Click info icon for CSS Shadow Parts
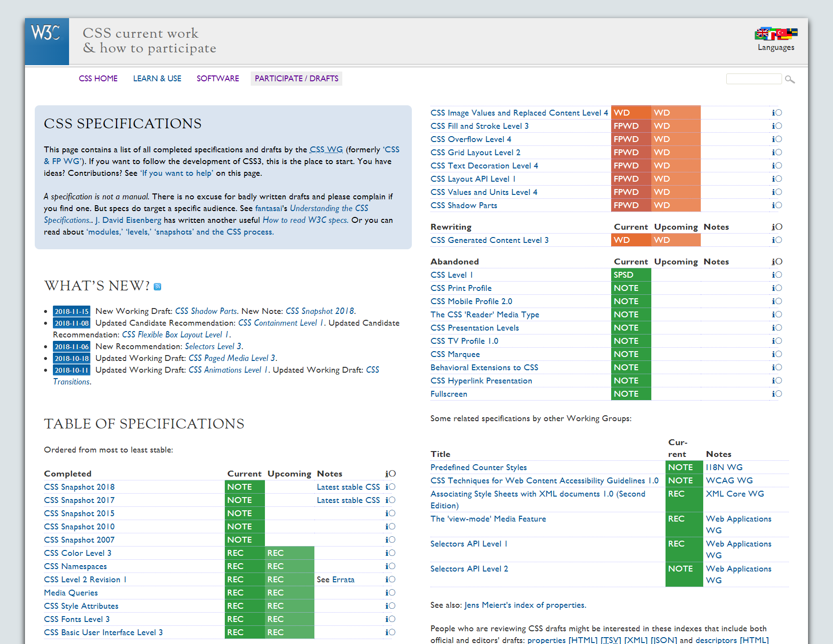 point(777,205)
